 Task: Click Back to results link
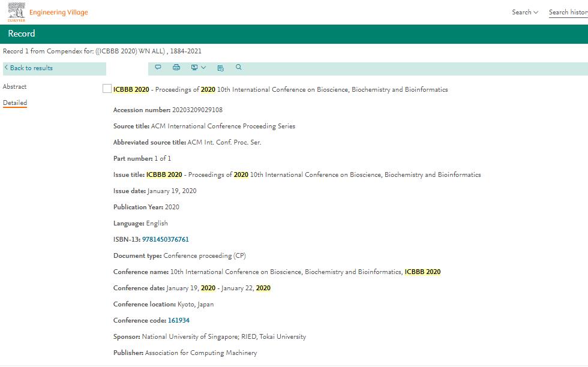tap(31, 68)
